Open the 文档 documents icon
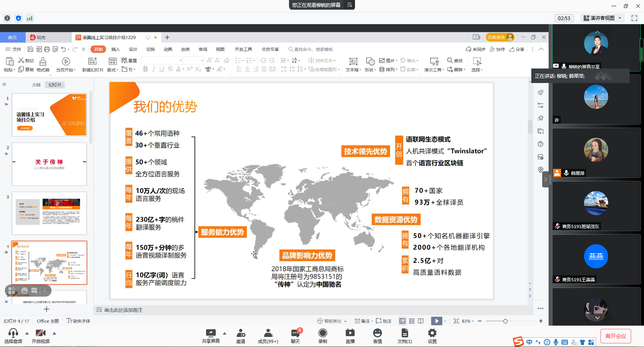Screen dimensions: 644x347 coord(405,333)
